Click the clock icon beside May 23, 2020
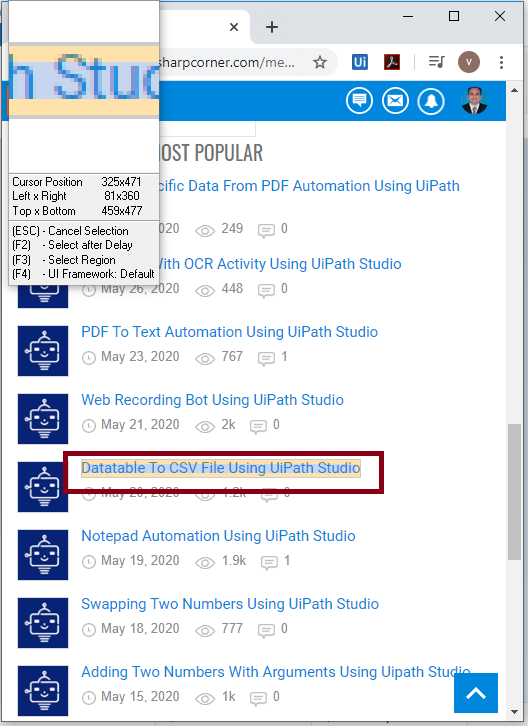 point(89,358)
